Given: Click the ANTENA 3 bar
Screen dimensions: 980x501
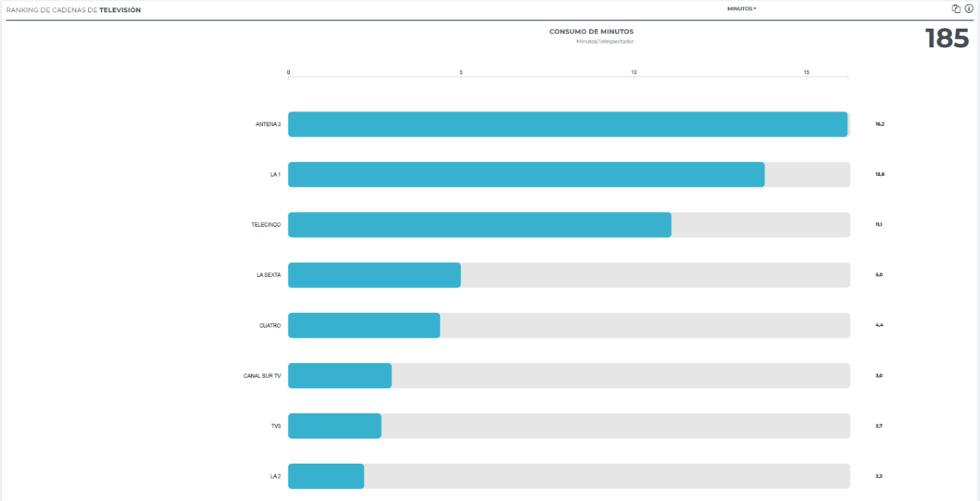Looking at the screenshot, I should [568, 124].
